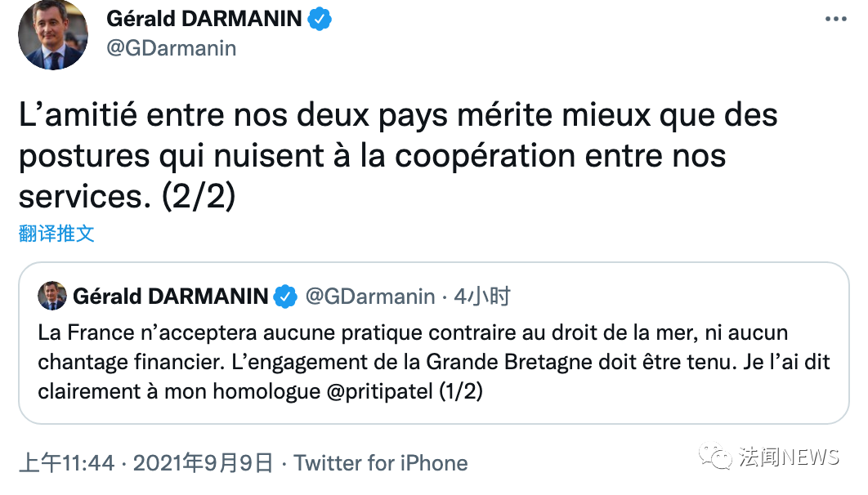Click the 2021年9月9日 date

[x=203, y=464]
